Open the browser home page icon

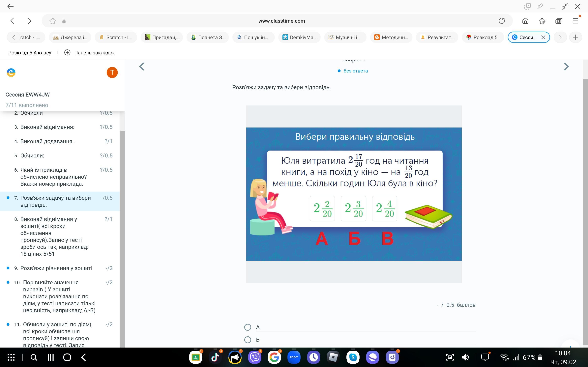(525, 21)
